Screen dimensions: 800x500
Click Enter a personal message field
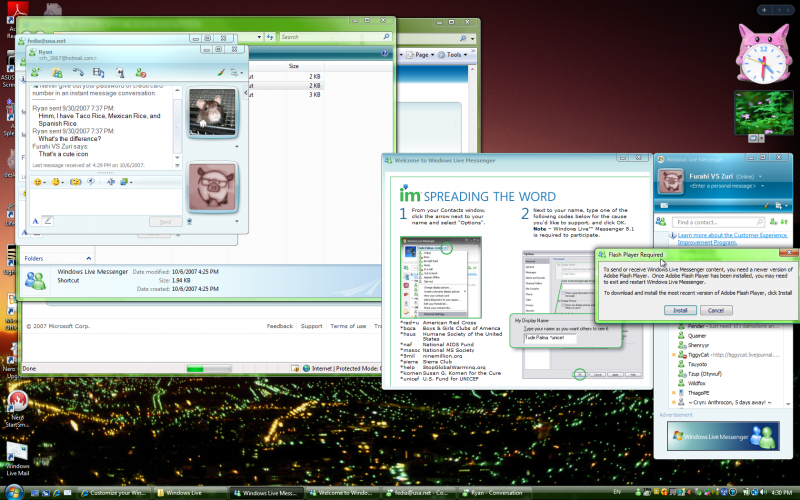tap(722, 186)
